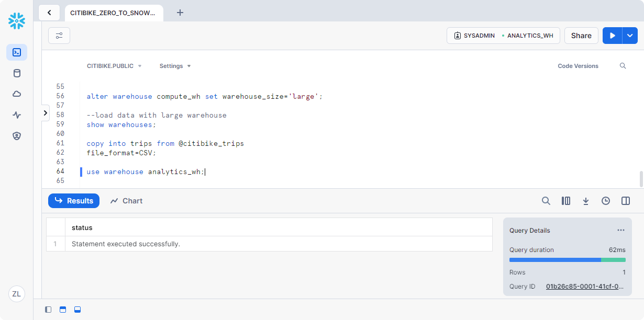Open the Data database icon in sidebar

tap(17, 73)
